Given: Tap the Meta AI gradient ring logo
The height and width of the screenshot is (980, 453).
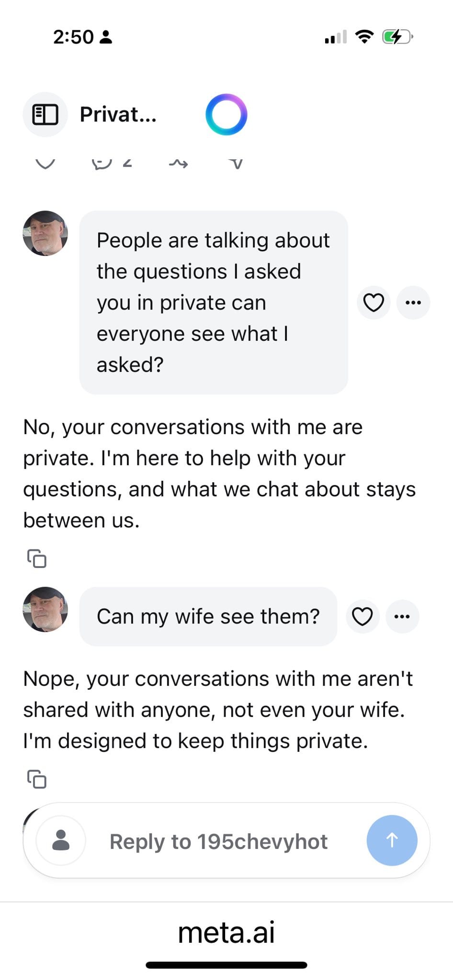Looking at the screenshot, I should [x=226, y=114].
